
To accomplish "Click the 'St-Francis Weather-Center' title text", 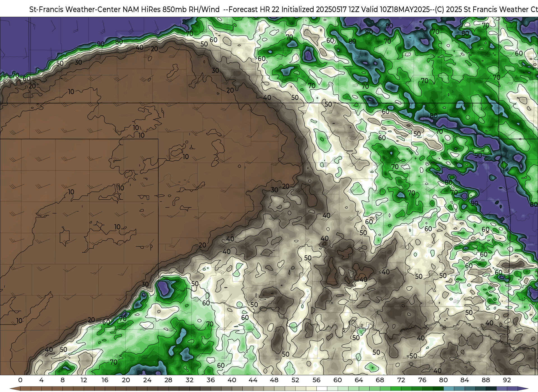I will pos(75,10).
